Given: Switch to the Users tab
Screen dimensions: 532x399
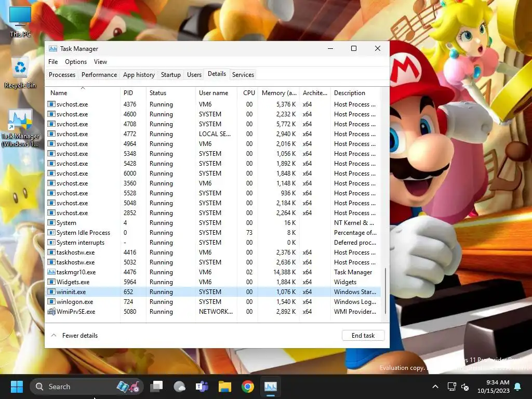Looking at the screenshot, I should pos(194,75).
